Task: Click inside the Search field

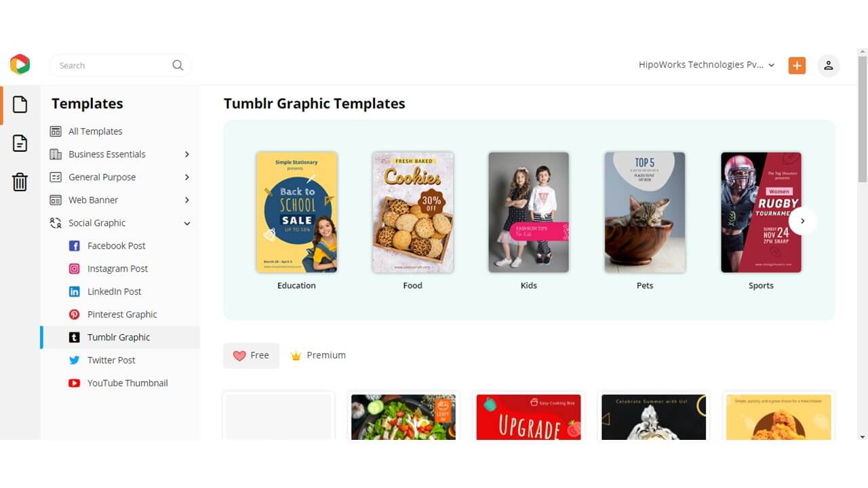Action: click(108, 65)
